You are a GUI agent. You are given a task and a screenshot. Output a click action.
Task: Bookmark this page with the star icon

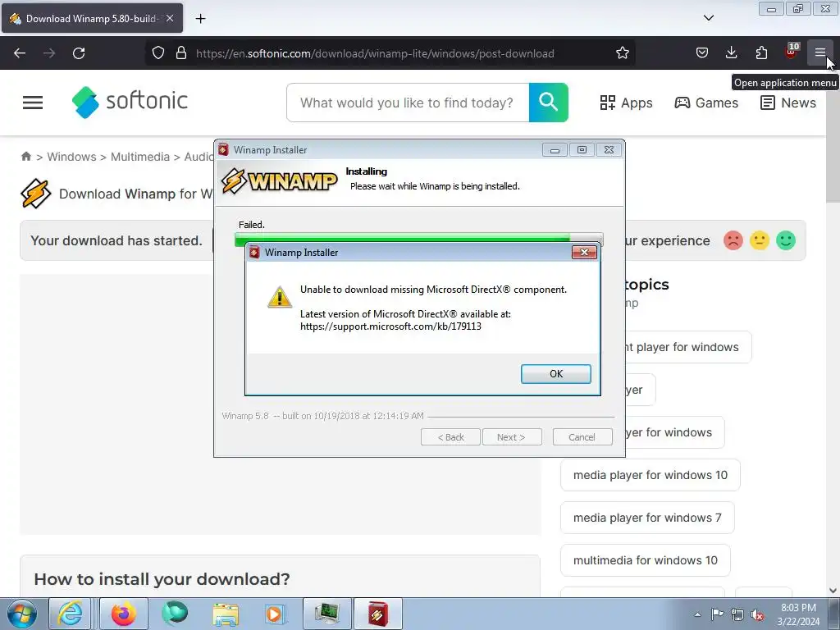click(x=622, y=53)
